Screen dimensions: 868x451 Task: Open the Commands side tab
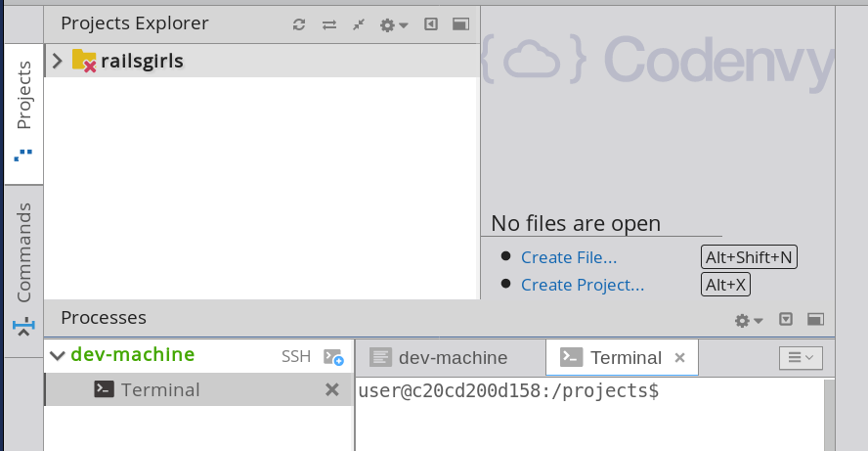23,270
